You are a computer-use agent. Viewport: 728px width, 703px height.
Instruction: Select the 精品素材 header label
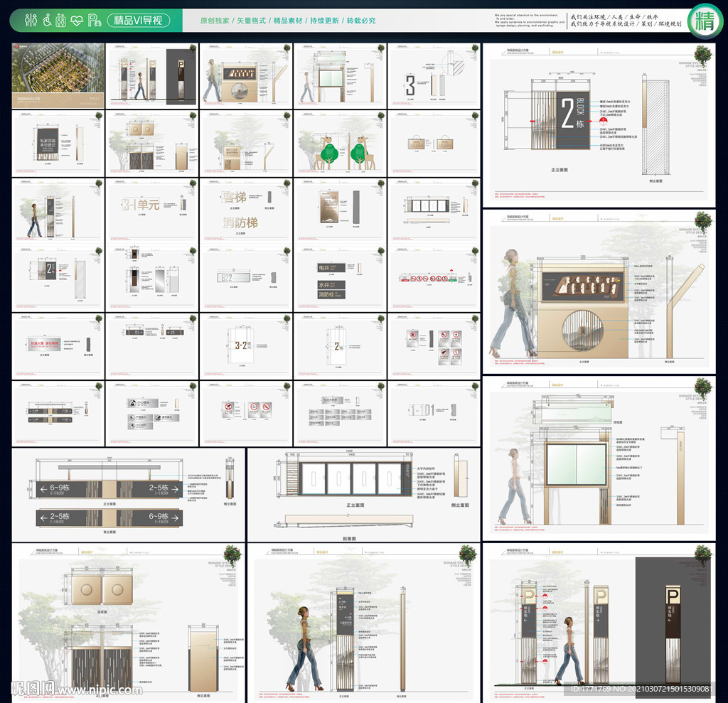click(287, 21)
